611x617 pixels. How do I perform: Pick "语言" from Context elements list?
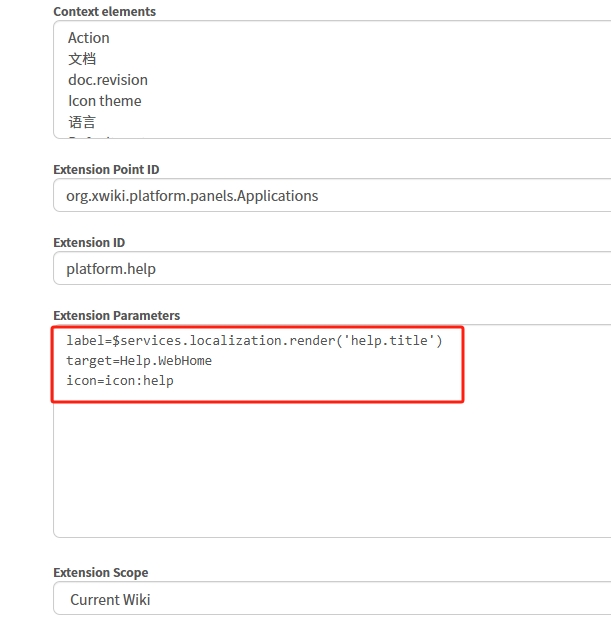82,122
